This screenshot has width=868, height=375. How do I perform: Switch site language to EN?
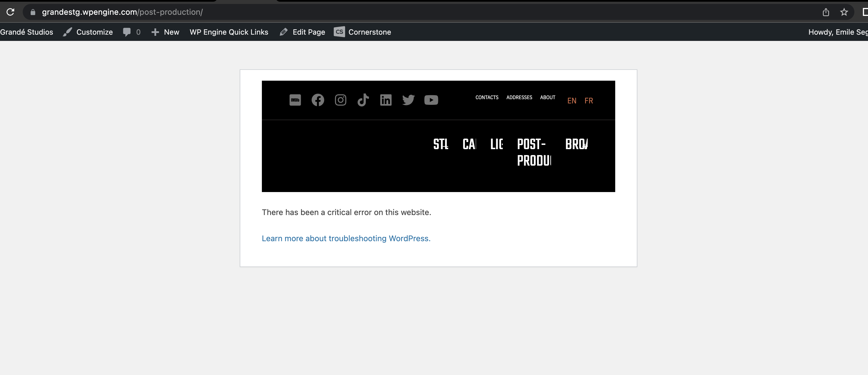pyautogui.click(x=571, y=101)
